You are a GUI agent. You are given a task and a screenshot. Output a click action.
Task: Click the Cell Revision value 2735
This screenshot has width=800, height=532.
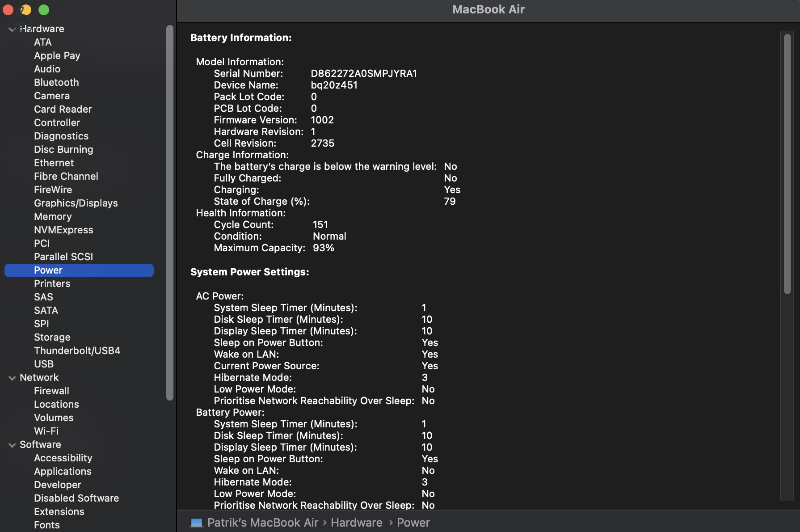point(323,143)
